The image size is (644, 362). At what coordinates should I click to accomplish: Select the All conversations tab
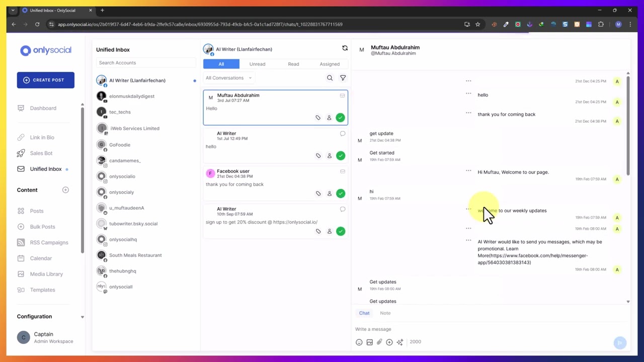(x=221, y=64)
